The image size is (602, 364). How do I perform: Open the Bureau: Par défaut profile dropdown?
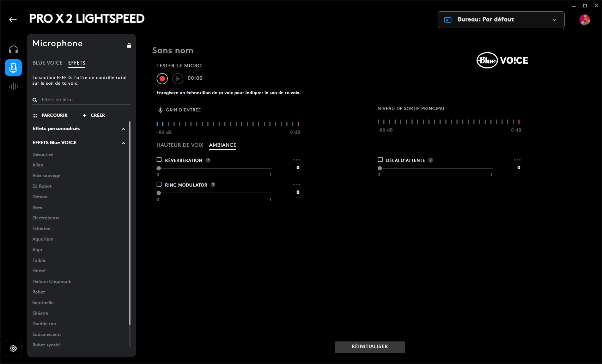point(501,20)
